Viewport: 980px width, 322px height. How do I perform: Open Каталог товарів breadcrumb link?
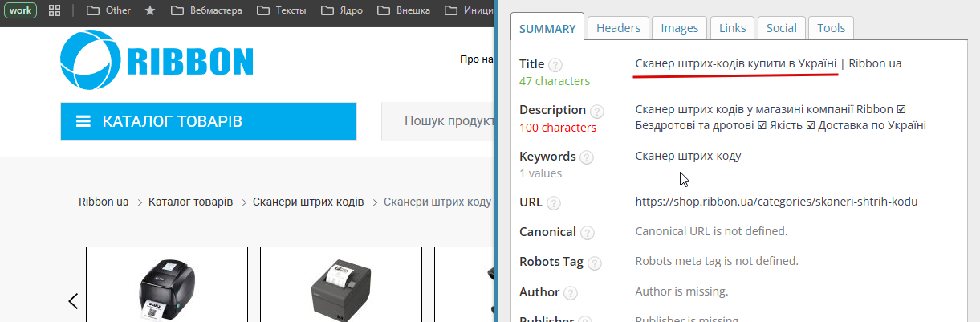coord(191,202)
